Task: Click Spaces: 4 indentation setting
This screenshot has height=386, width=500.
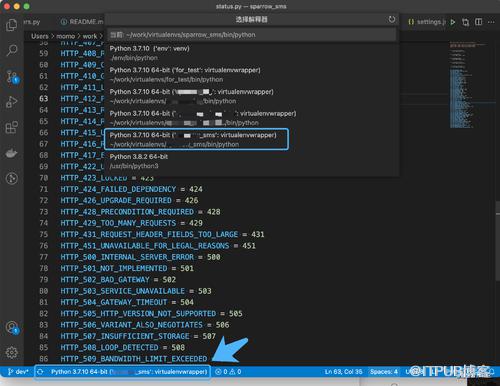Action: 384,371
